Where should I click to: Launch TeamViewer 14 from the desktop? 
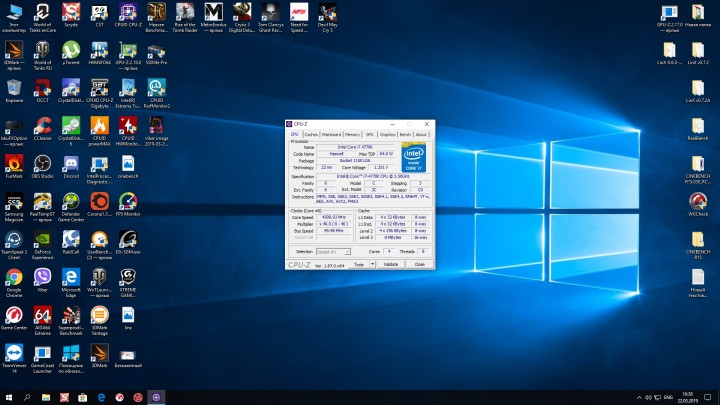14,359
